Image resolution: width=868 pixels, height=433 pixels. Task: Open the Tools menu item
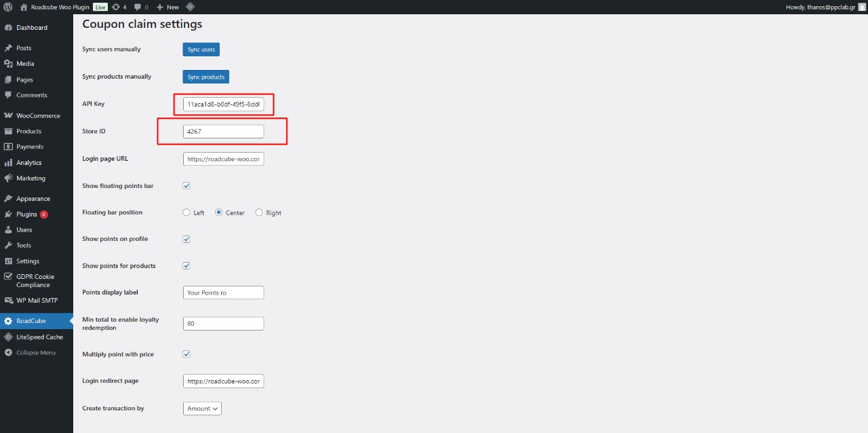tap(37, 246)
